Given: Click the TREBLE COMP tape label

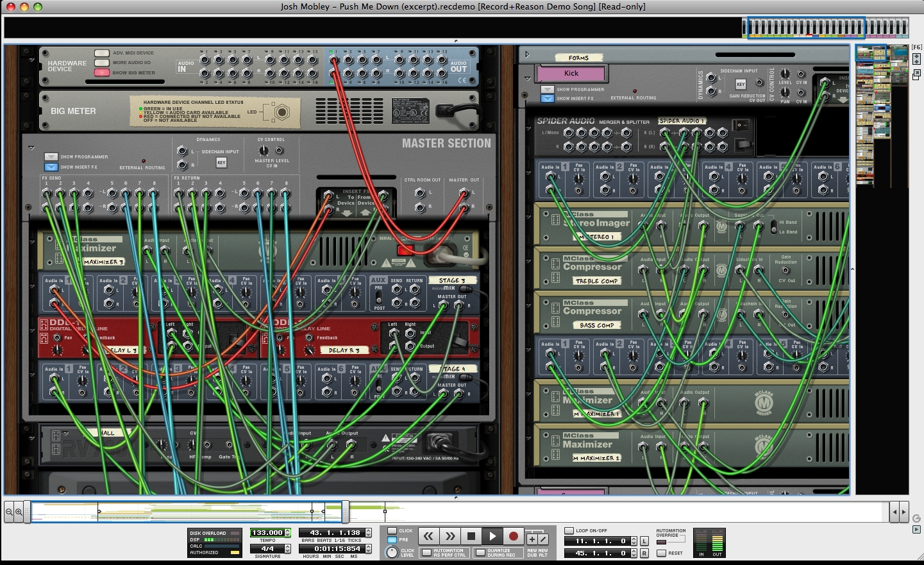Looking at the screenshot, I should pyautogui.click(x=596, y=281).
